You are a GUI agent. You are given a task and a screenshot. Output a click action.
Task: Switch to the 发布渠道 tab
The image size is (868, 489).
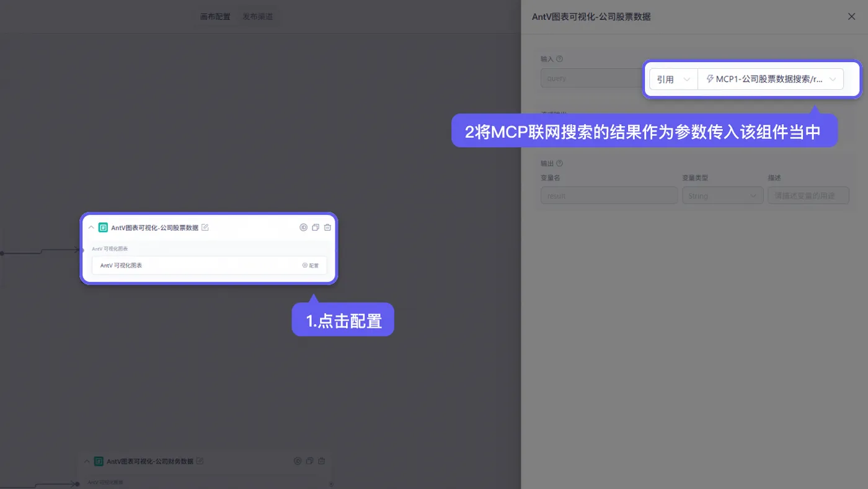click(x=257, y=17)
